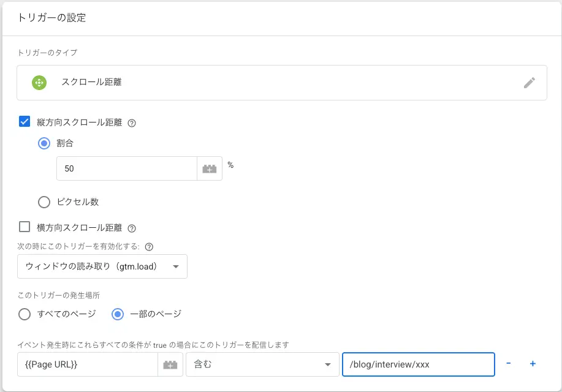Click help icon next to 次の時にこのトリガーを有効化する
The height and width of the screenshot is (392, 562).
[x=149, y=247]
